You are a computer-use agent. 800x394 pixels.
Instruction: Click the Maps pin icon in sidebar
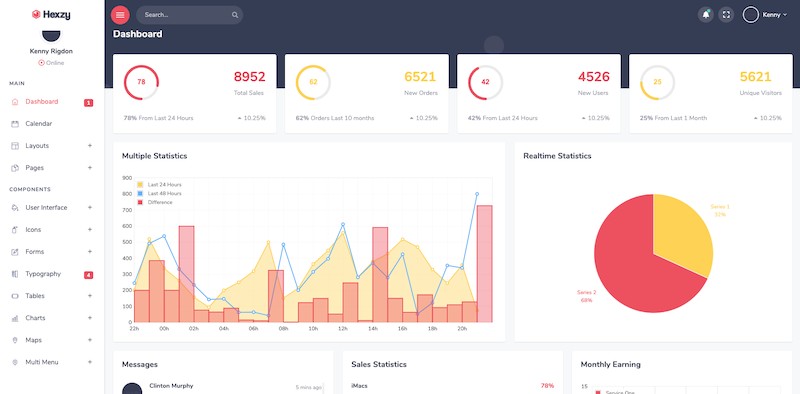pyautogui.click(x=15, y=340)
